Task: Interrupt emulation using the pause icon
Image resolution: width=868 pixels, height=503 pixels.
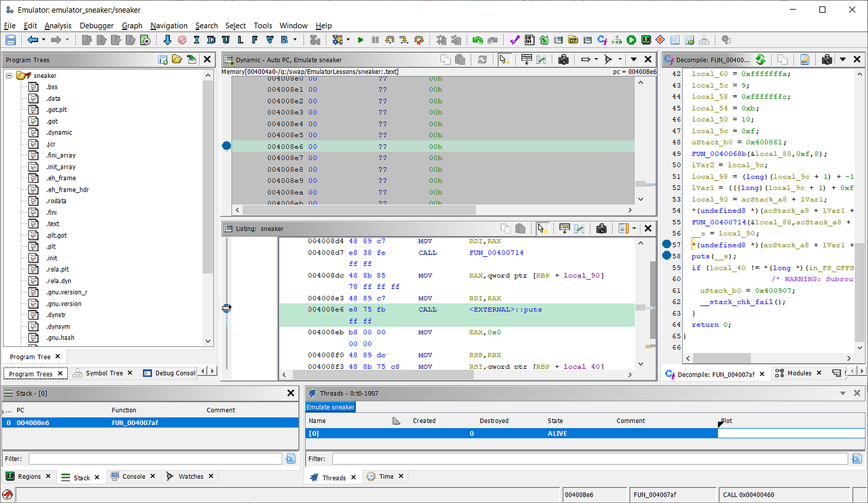Action: (x=376, y=39)
